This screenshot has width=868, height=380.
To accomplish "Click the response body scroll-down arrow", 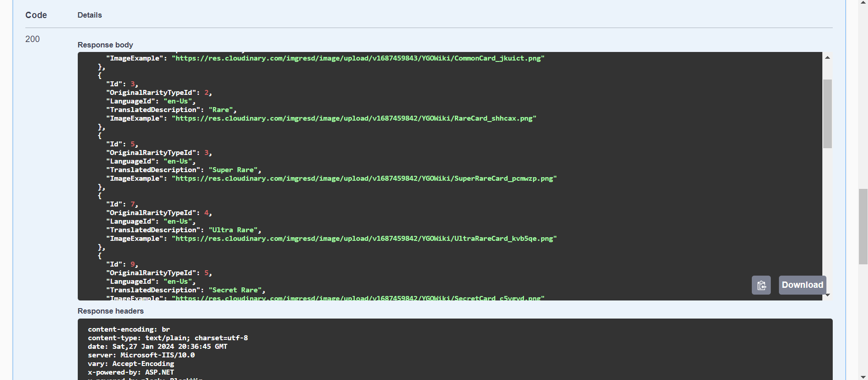I will point(827,295).
